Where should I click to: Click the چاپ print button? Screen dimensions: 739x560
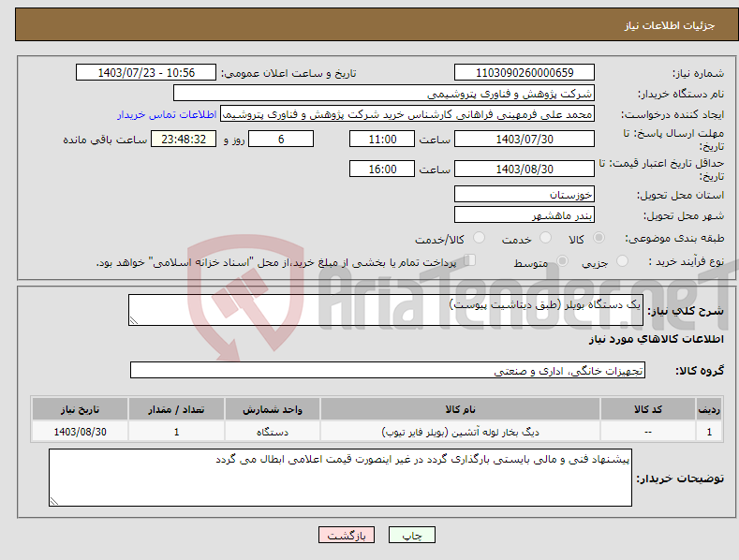412,536
